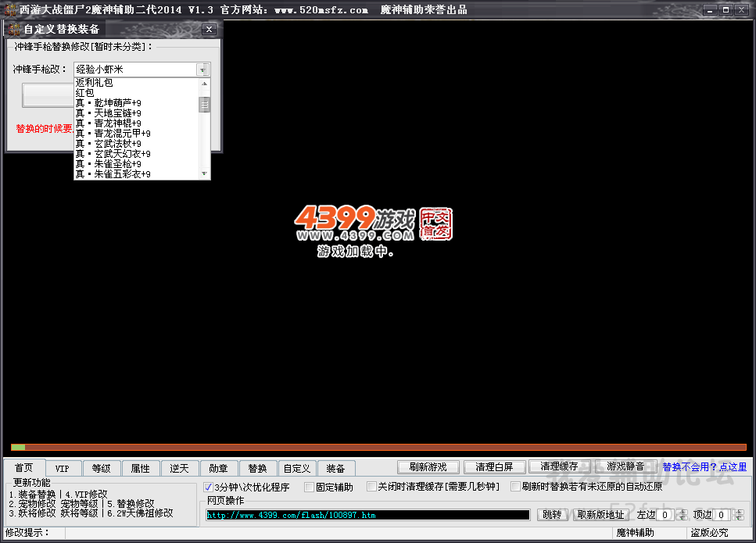Decrease the 左边 value with spinner down arrow
The image size is (756, 543).
[682, 518]
